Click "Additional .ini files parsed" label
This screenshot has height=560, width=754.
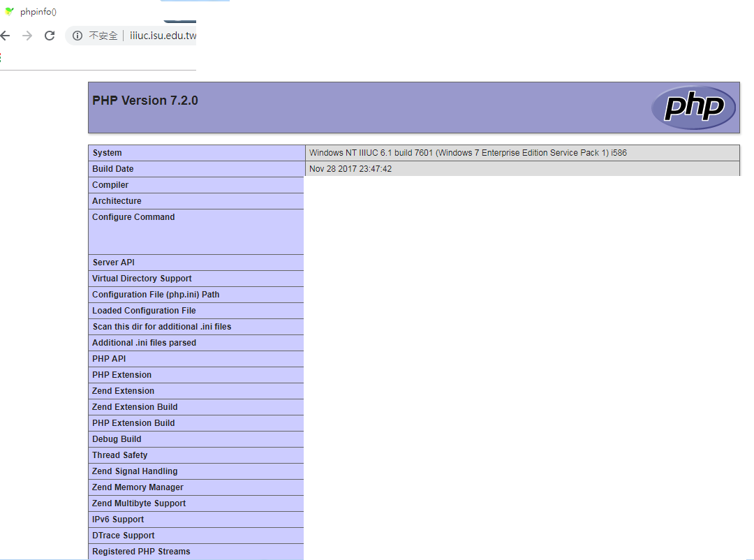[145, 343]
